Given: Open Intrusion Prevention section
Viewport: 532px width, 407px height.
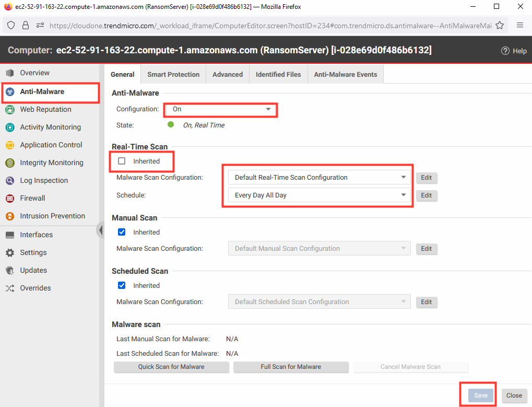Looking at the screenshot, I should [x=53, y=216].
